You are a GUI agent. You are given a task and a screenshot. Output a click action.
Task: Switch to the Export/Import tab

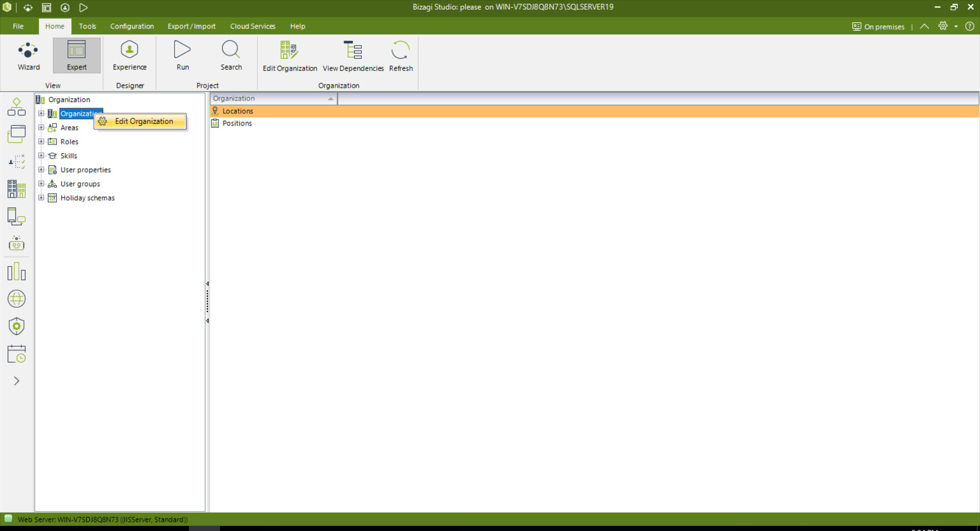pyautogui.click(x=191, y=26)
